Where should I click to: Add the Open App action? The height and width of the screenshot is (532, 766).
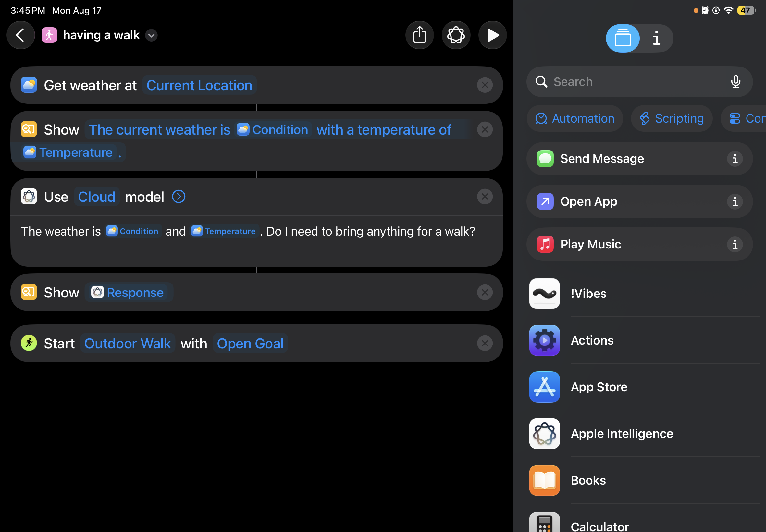pos(639,202)
